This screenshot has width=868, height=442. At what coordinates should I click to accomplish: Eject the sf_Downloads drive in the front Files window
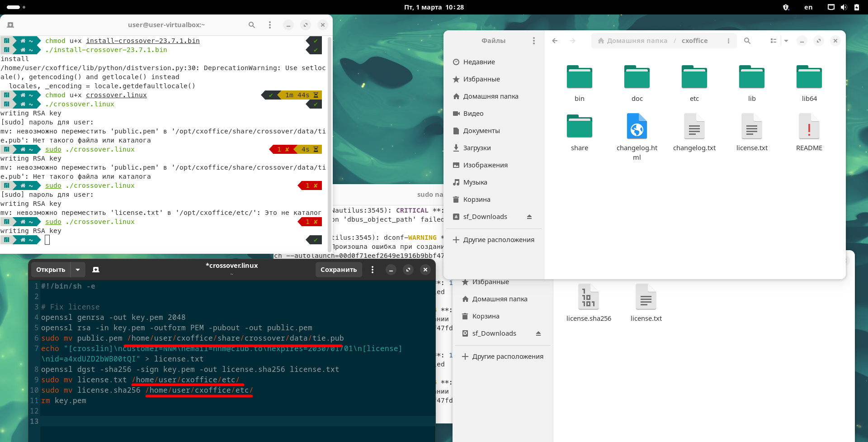tap(529, 217)
